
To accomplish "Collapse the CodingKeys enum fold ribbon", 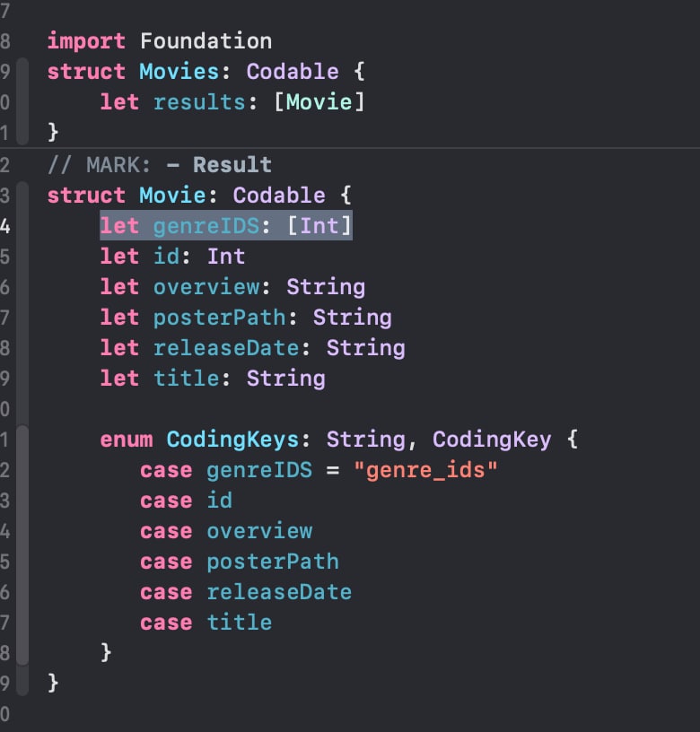I will [x=22, y=545].
